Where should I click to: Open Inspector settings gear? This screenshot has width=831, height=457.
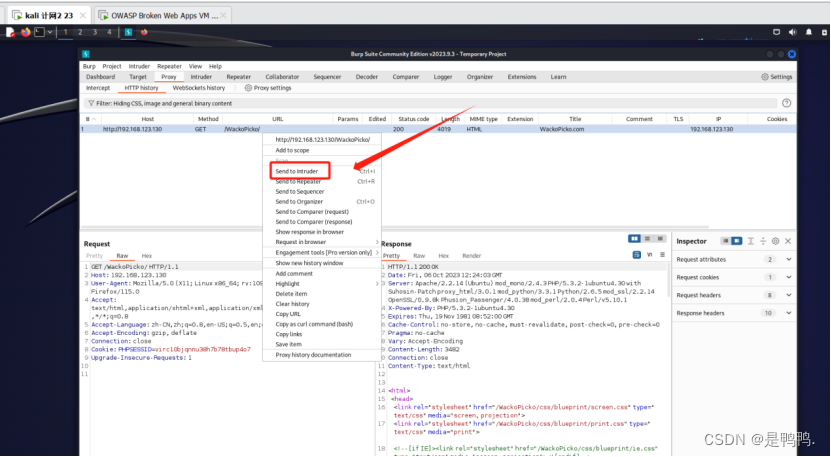point(775,241)
